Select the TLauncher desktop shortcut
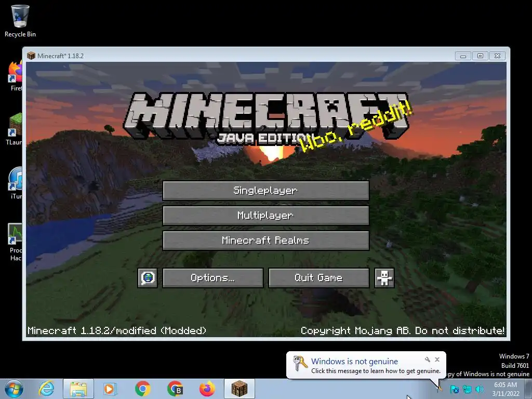 (x=14, y=129)
